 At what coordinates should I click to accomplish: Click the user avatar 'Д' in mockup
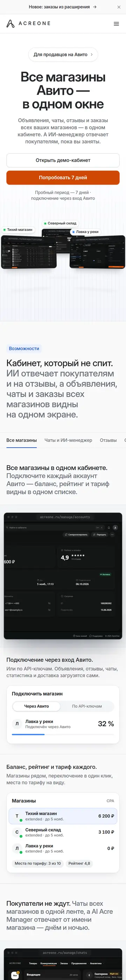point(115,528)
